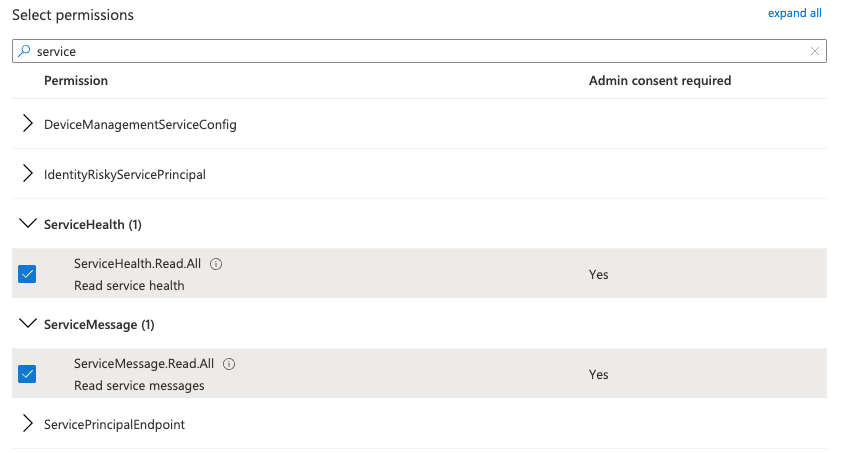Expand the DeviceManagementServiceConfig group
Viewport: 841px width, 453px height.
[x=28, y=124]
